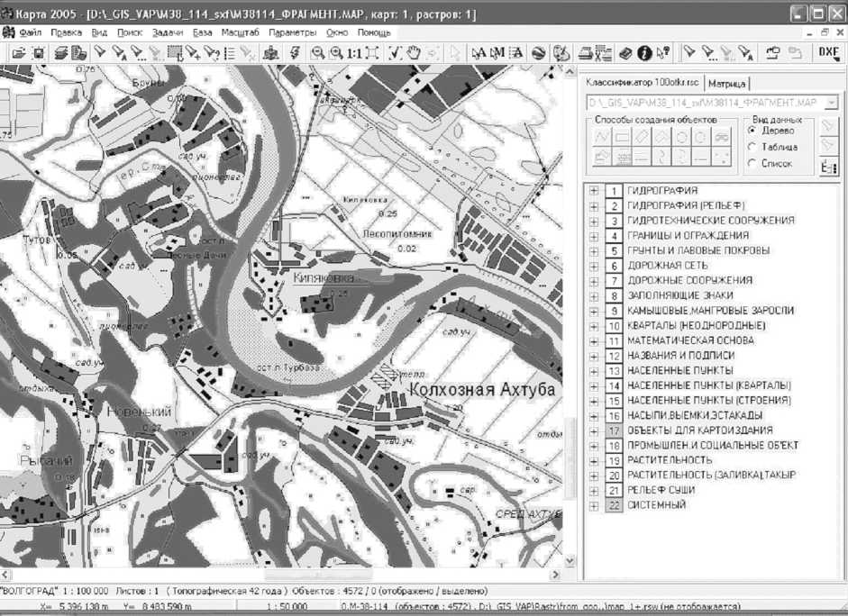This screenshot has height=616, width=848.
Task: Select ЗАПОЛНЯЮЩИЕ ЗНАКИ tree row
Action: 679,295
